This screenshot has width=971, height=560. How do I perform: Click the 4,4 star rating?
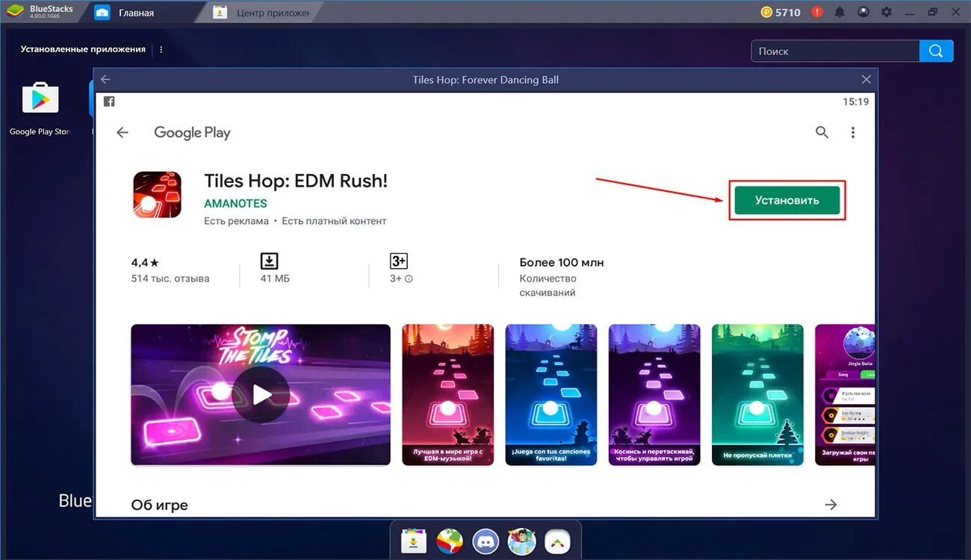point(145,263)
